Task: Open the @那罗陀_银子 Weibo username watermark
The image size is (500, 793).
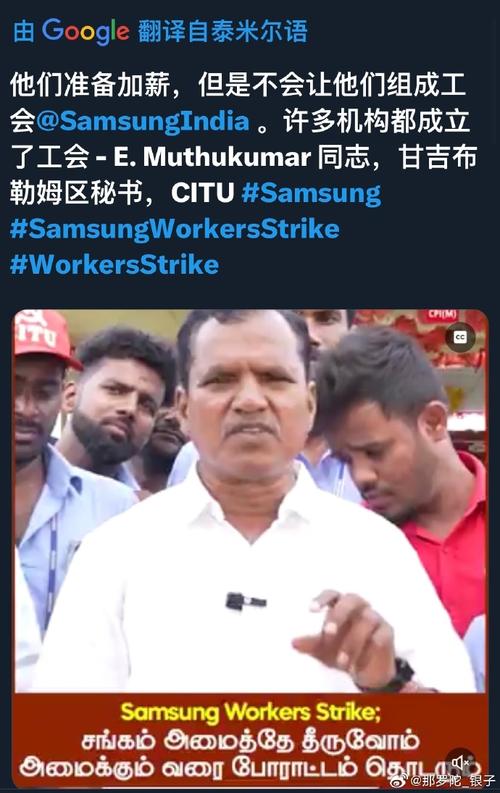Action: click(452, 781)
